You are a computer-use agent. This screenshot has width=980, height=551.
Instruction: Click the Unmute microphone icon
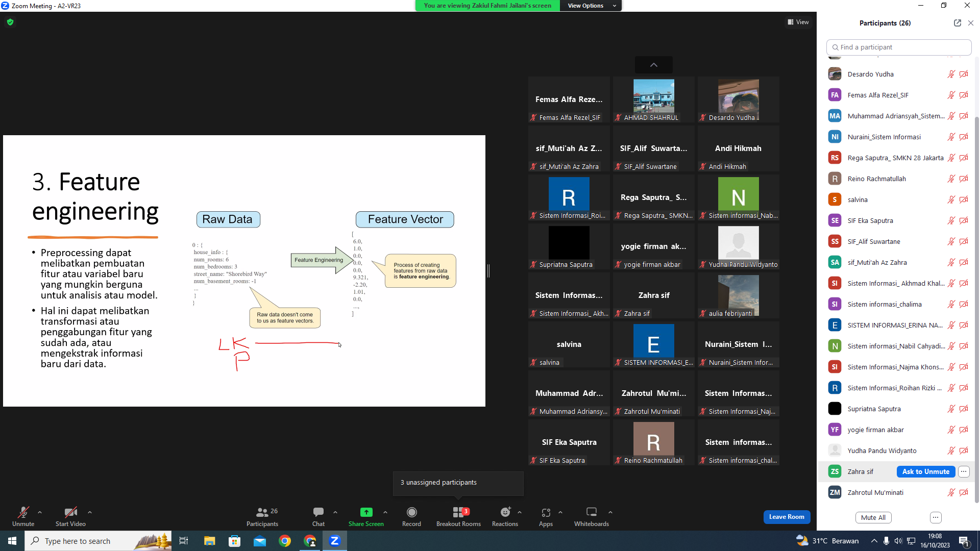pyautogui.click(x=23, y=512)
